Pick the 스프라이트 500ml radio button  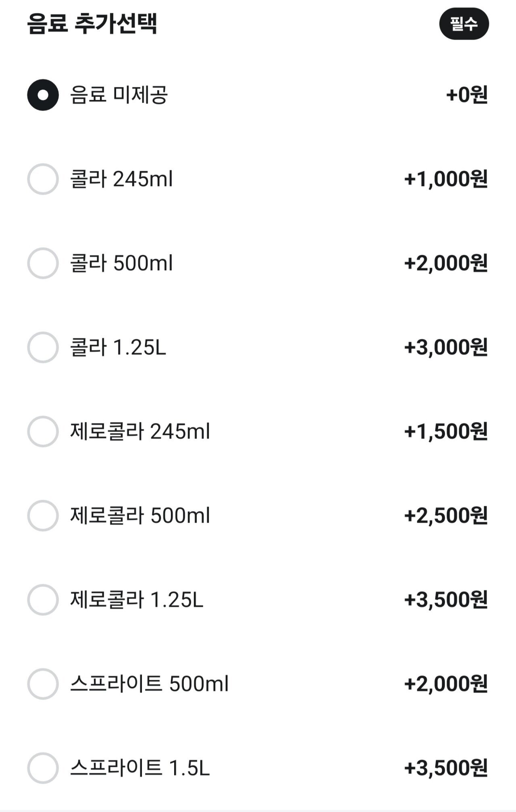click(43, 684)
